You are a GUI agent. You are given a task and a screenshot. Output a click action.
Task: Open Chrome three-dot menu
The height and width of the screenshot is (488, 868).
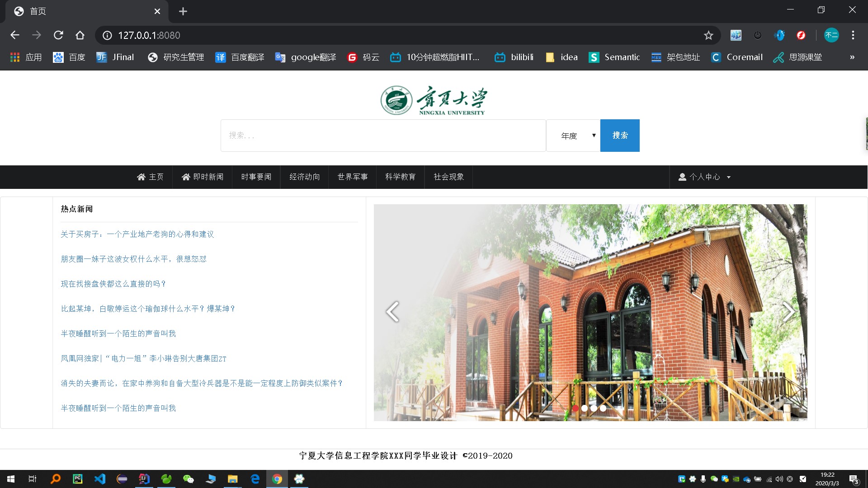pyautogui.click(x=853, y=35)
